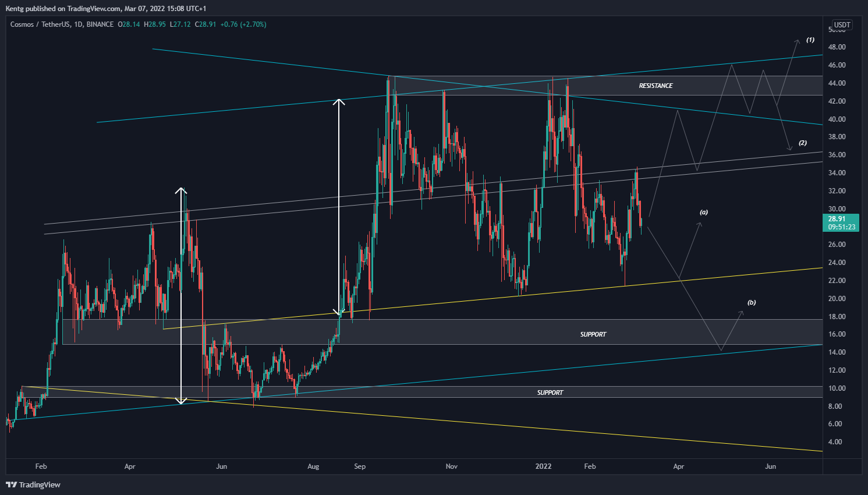The image size is (868, 495).
Task: Click the (a) scenario label
Action: pyautogui.click(x=703, y=212)
